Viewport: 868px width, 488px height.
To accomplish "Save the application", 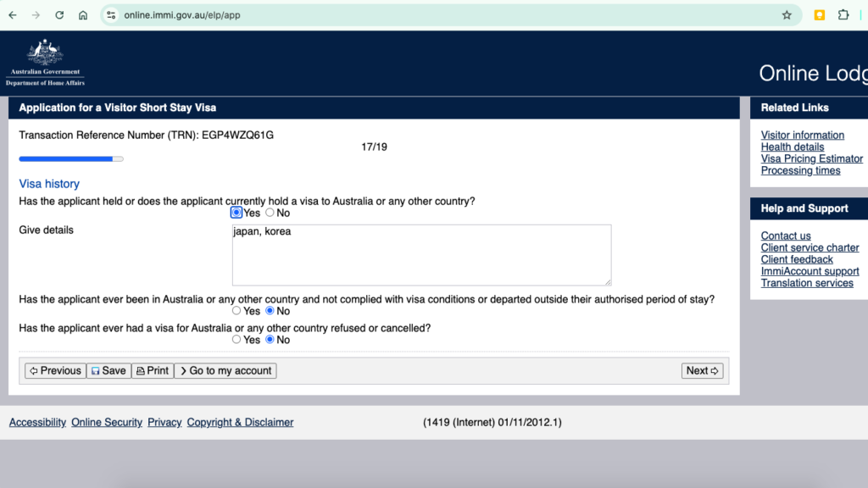I will pos(108,371).
